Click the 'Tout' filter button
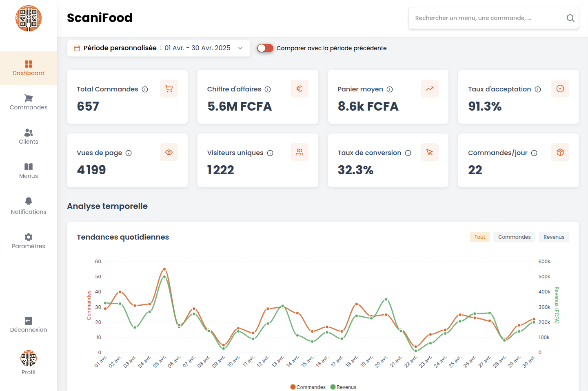The image size is (588, 391). coord(480,237)
